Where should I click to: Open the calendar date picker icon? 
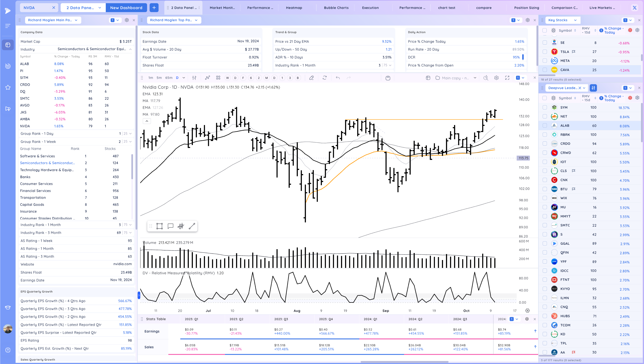click(388, 78)
